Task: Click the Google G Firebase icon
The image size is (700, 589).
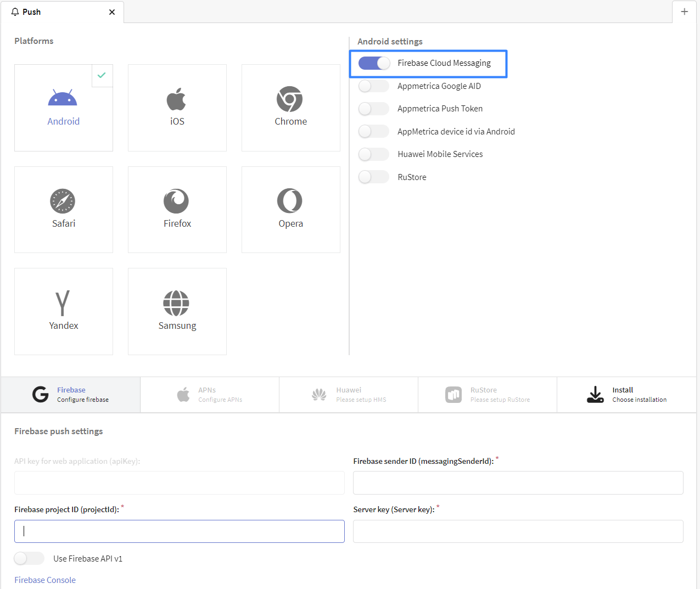Action: (x=41, y=394)
